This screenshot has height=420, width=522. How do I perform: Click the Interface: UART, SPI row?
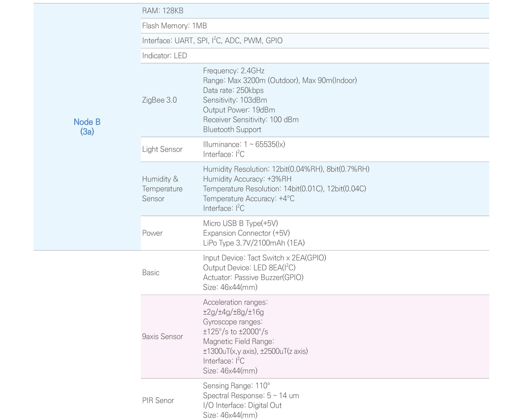tap(212, 41)
